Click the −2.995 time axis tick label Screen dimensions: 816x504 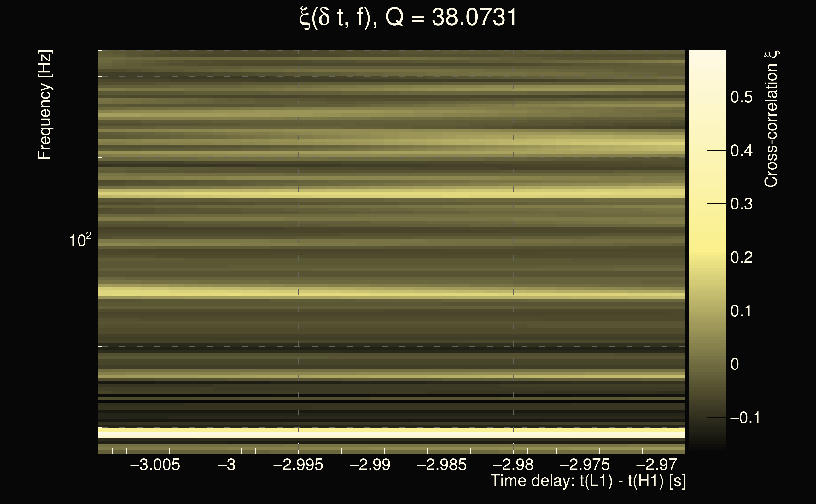298,465
